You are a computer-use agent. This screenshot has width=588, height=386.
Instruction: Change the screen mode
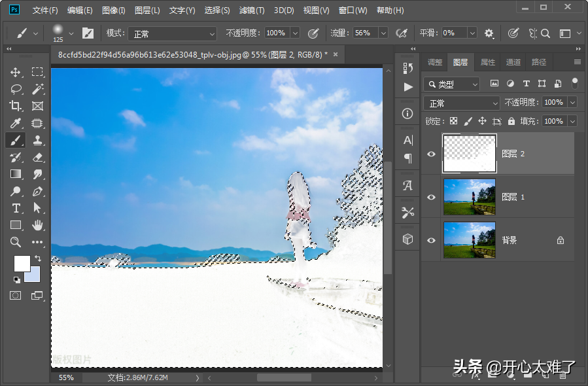(x=37, y=296)
